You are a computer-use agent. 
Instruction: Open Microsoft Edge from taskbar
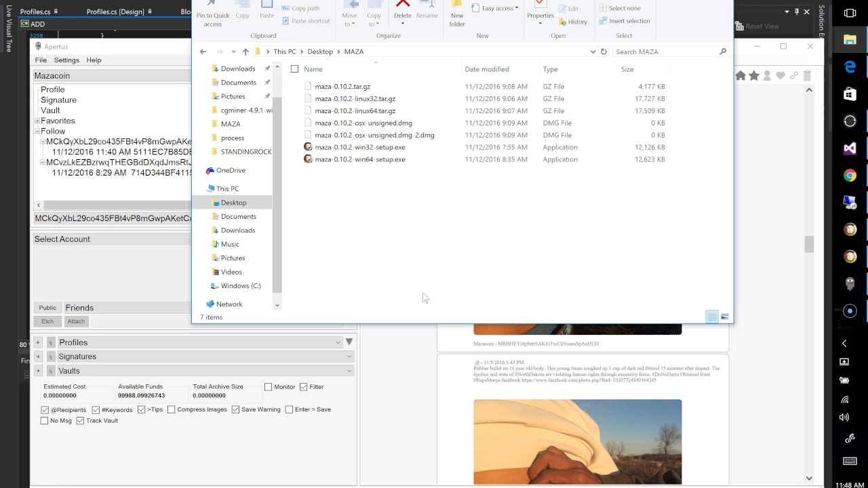coord(850,66)
